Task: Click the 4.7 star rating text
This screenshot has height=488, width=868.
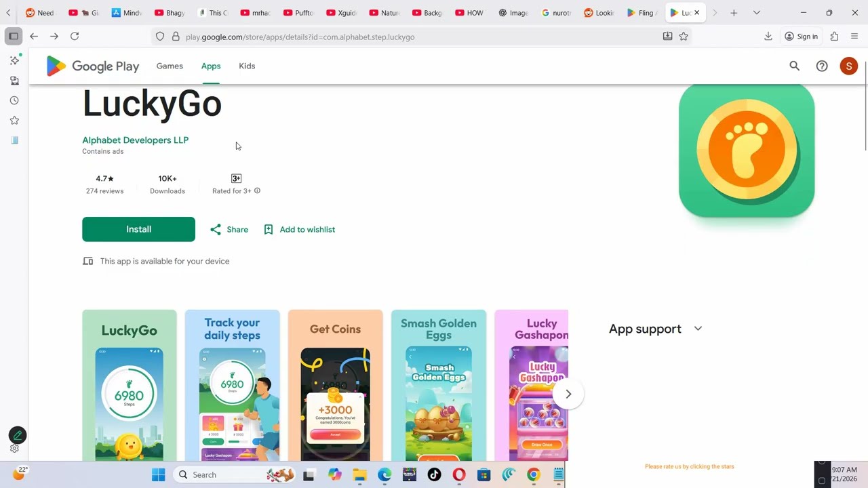Action: tap(104, 178)
